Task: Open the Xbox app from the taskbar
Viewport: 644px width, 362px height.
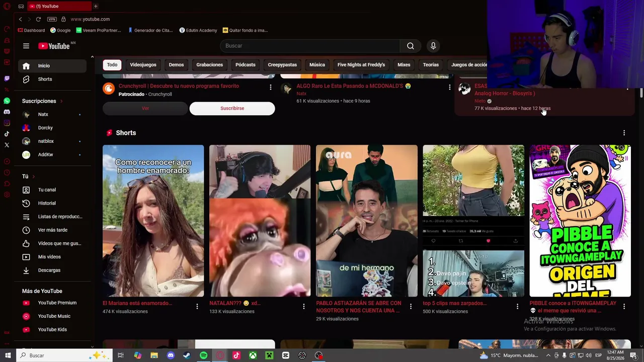Action: (253, 355)
